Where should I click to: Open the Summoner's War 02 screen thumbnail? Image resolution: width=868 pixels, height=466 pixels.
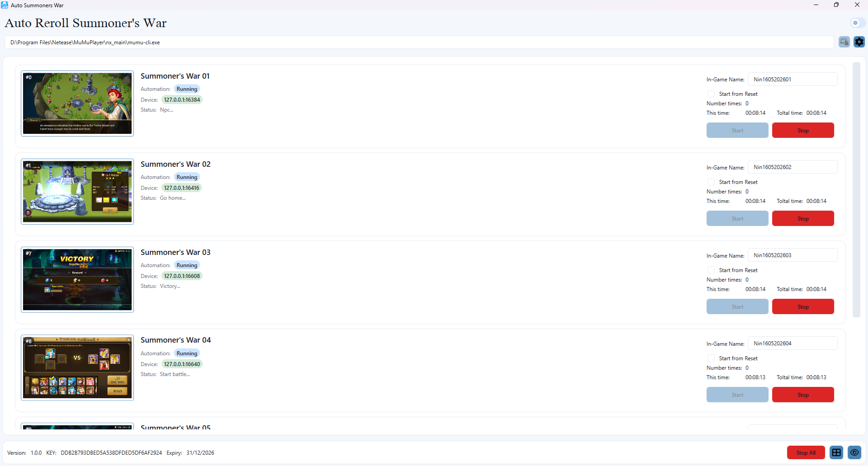[77, 192]
